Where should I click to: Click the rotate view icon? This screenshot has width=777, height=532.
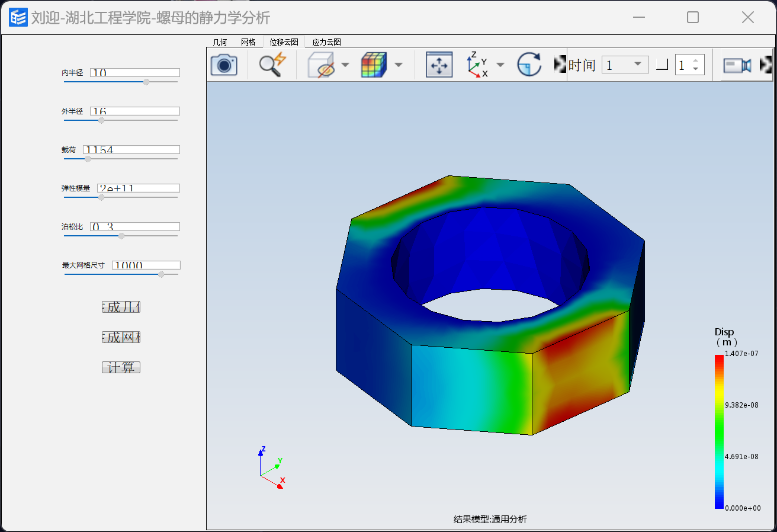529,64
